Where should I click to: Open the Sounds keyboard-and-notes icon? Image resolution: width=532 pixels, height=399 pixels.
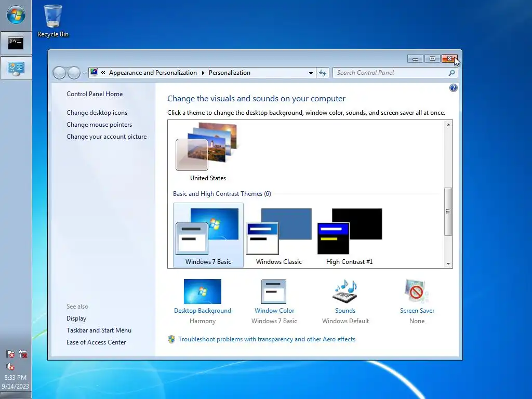click(x=345, y=291)
